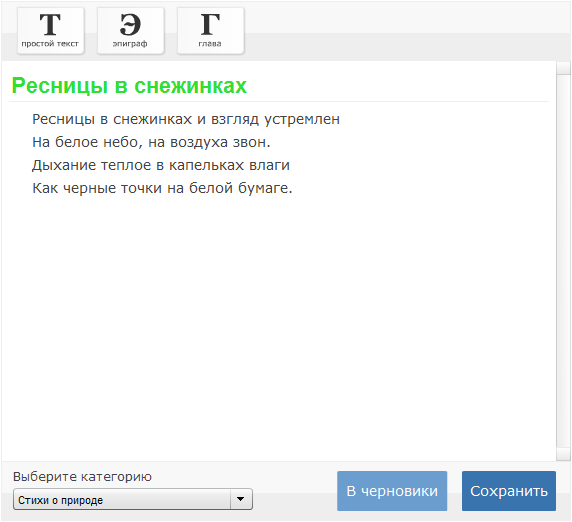Viewport: 572px width, 522px height.
Task: Click the line 'Дыхание теплое в капельках влаги'
Action: 161,165
